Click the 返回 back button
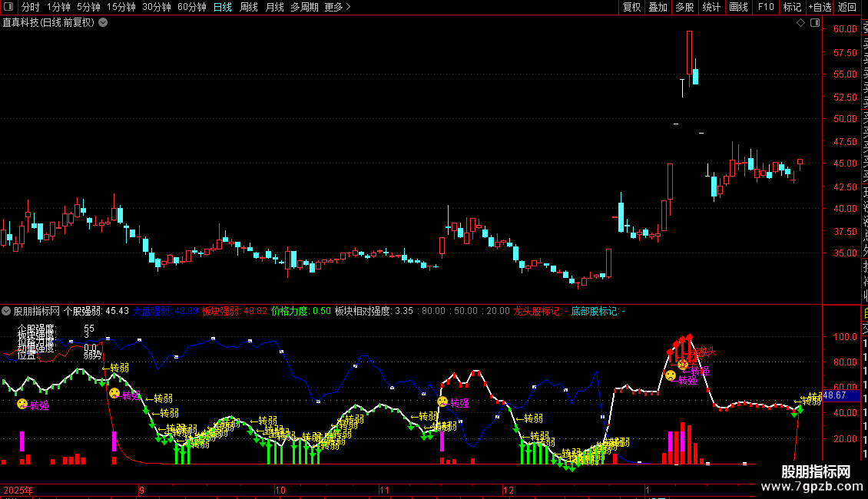This screenshot has height=499, width=868. point(847,7)
